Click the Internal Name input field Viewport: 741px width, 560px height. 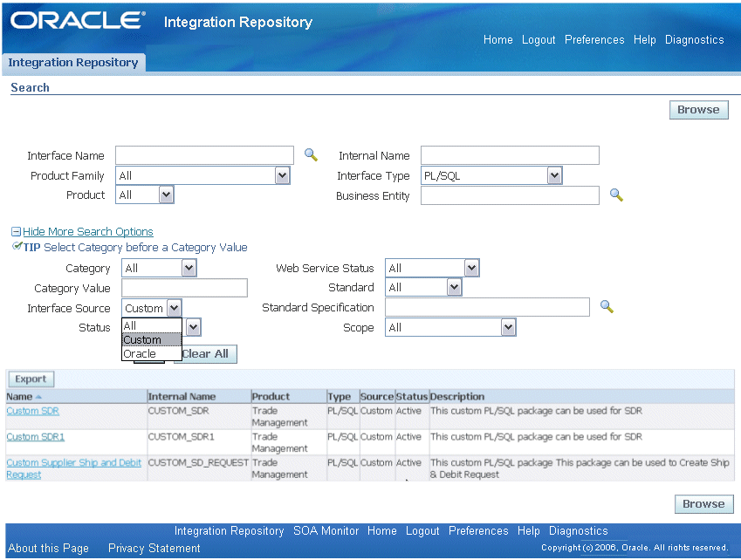pyautogui.click(x=510, y=155)
